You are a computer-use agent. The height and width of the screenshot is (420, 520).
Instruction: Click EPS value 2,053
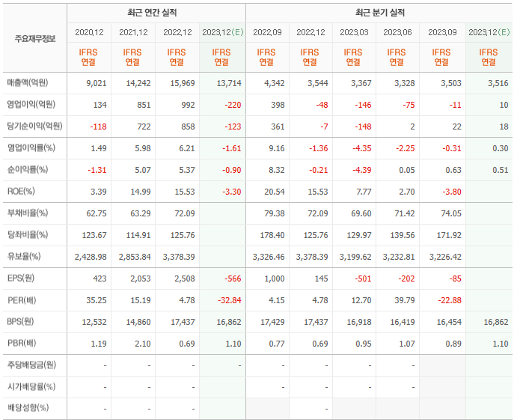click(141, 279)
